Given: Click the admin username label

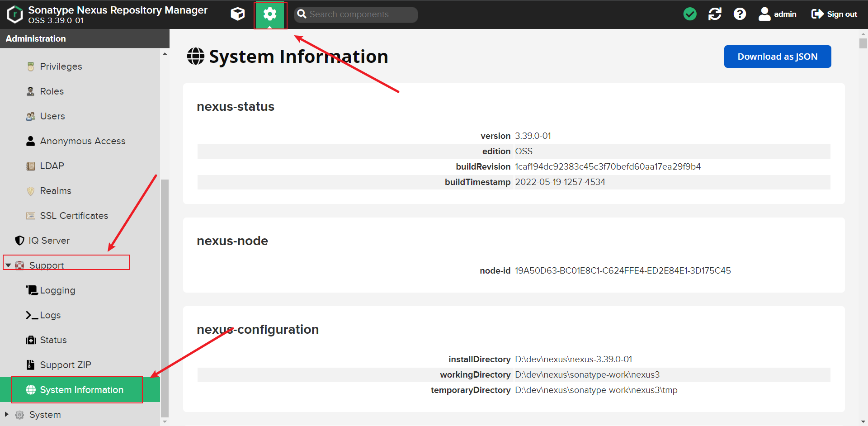Looking at the screenshot, I should click(785, 14).
